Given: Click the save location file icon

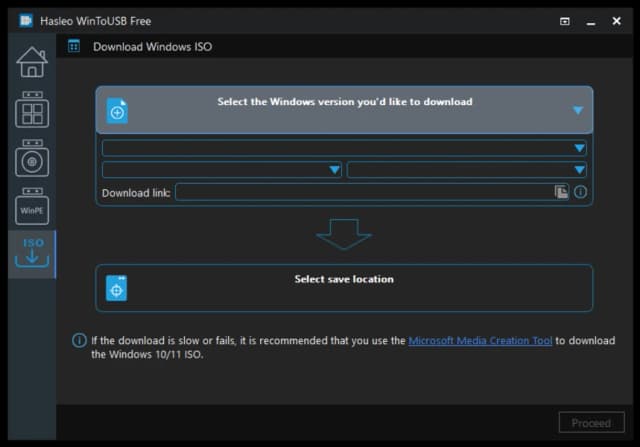Looking at the screenshot, I should click(117, 288).
